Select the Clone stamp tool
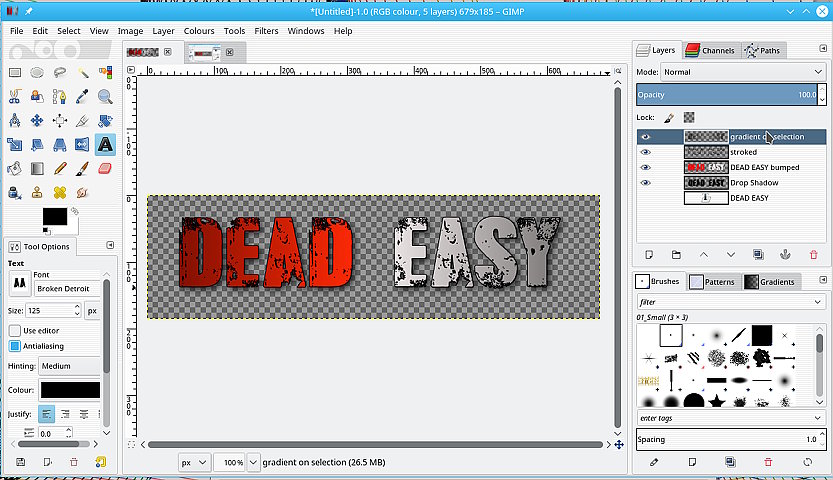This screenshot has width=833, height=480. tap(37, 192)
